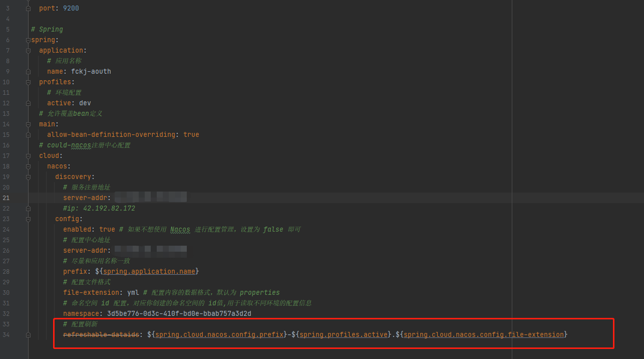Follow the "spring.profiles.active" reference

[343, 334]
